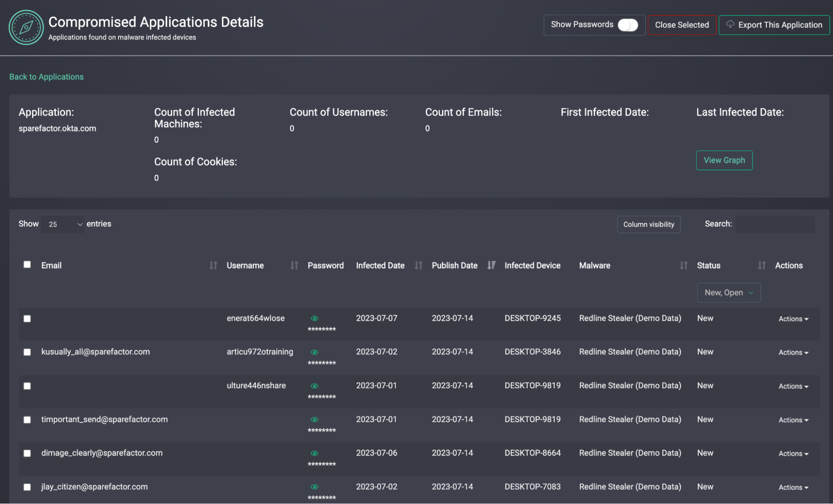Sort by Publish Date sort icon
This screenshot has height=504, width=833.
[x=491, y=265]
